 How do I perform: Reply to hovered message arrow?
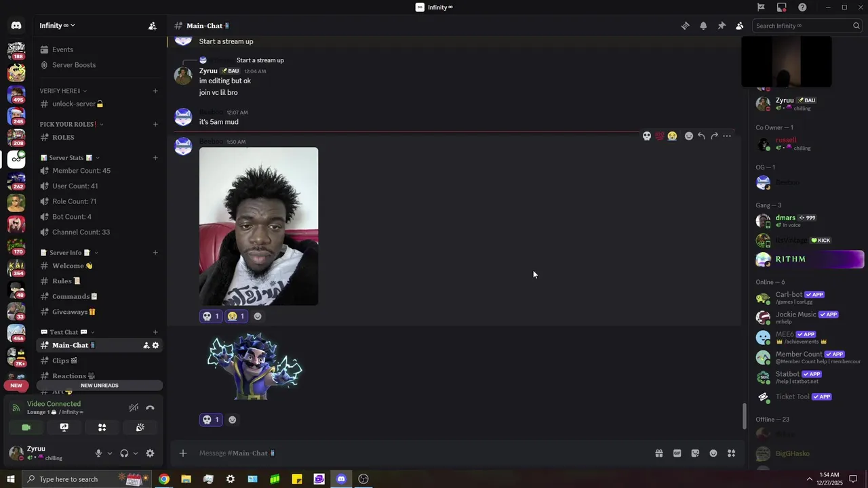tap(701, 136)
